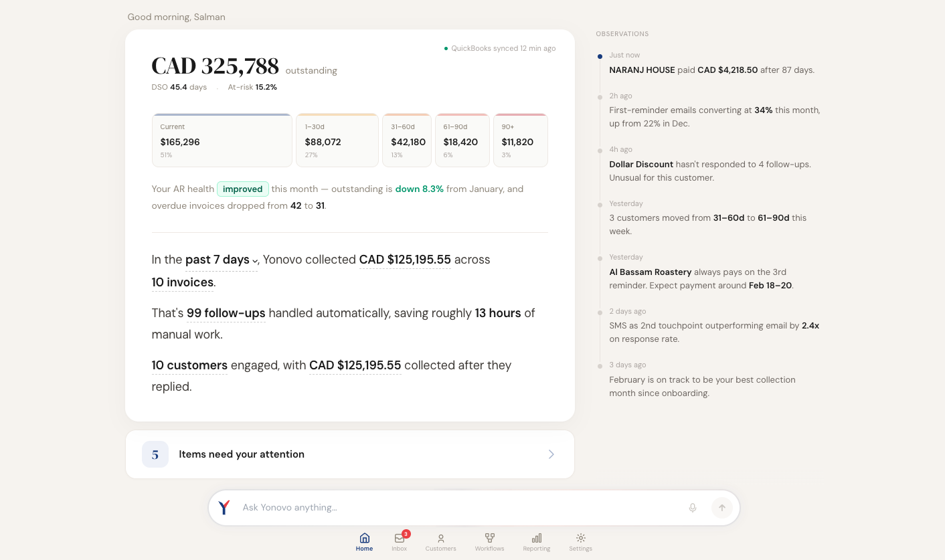945x560 pixels.
Task: Select the 61–90d $18,420 aging bucket
Action: click(x=462, y=140)
